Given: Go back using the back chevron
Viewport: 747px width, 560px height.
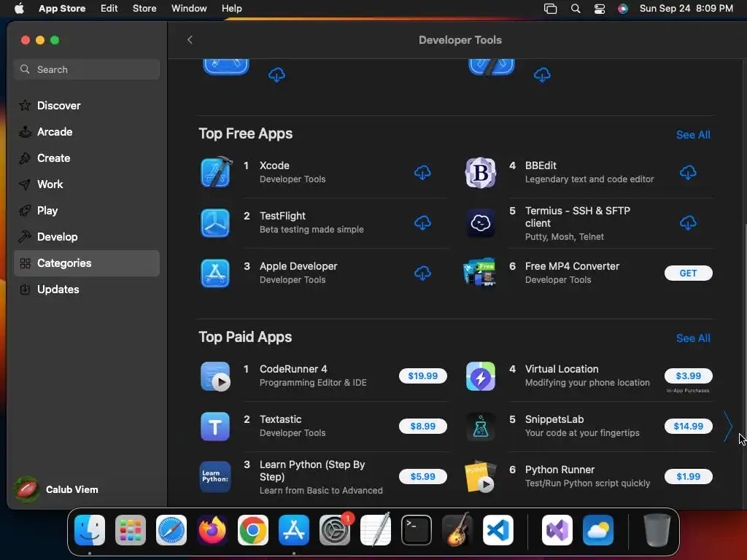Looking at the screenshot, I should click(190, 40).
